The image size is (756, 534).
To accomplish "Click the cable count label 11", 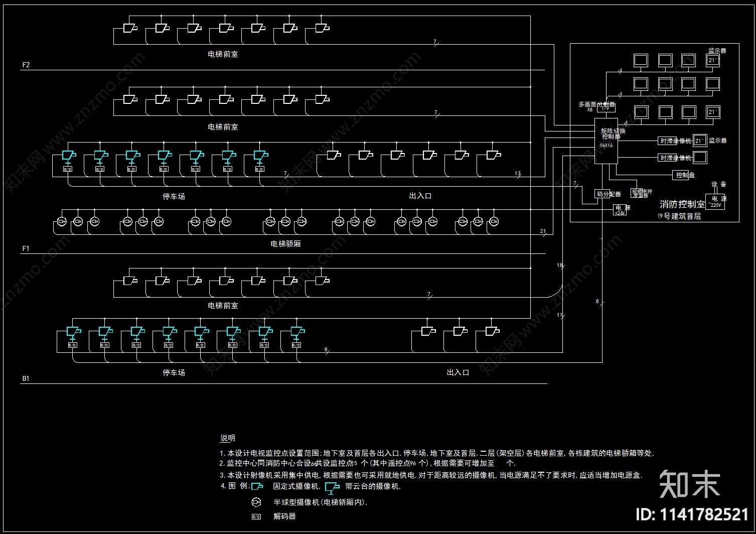I will 560,315.
